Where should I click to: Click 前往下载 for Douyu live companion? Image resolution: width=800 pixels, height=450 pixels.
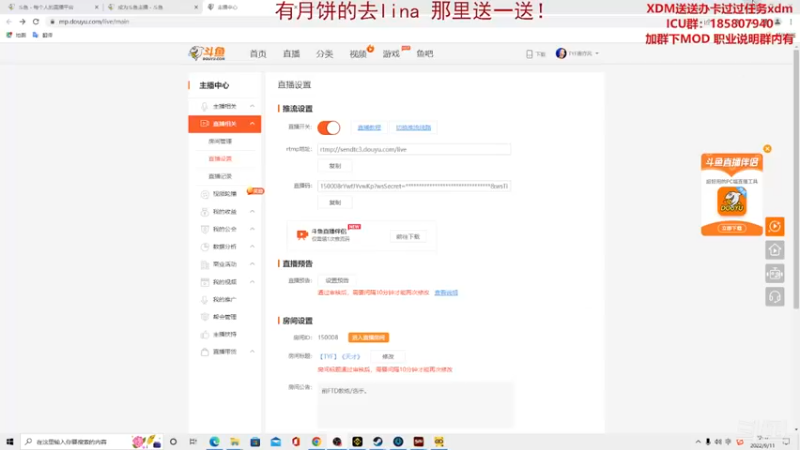[x=408, y=237]
